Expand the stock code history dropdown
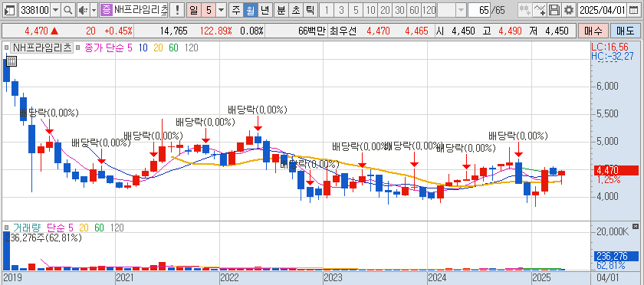Viewport: 644px width, 285px height. tap(56, 10)
